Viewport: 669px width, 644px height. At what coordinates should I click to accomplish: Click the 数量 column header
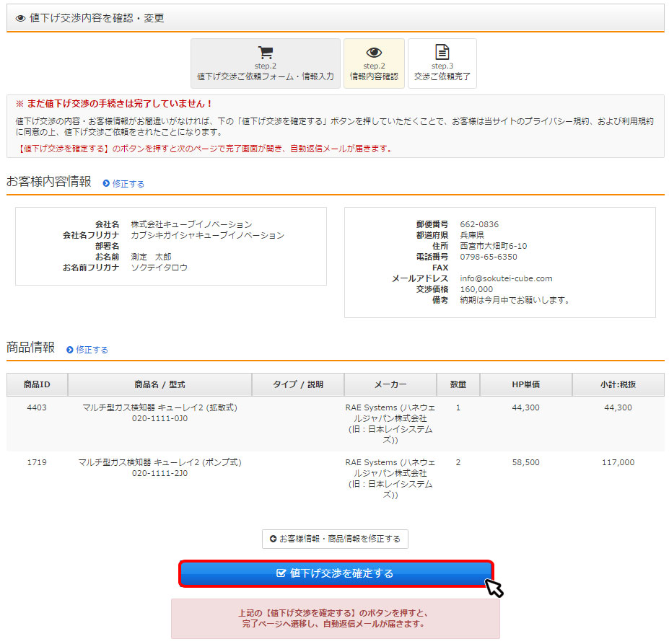(x=458, y=384)
